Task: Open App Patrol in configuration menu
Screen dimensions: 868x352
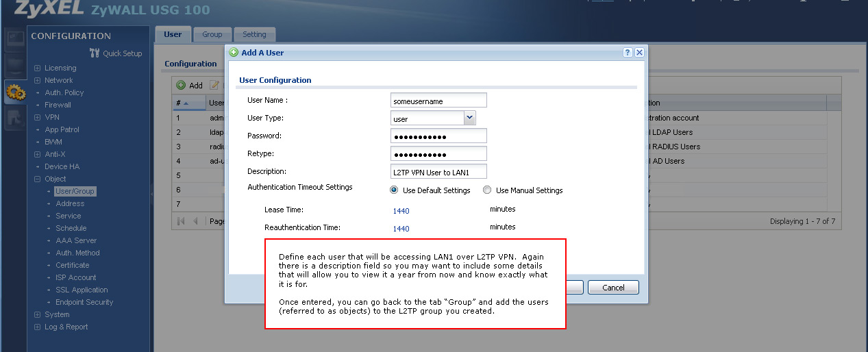Action: pos(62,129)
